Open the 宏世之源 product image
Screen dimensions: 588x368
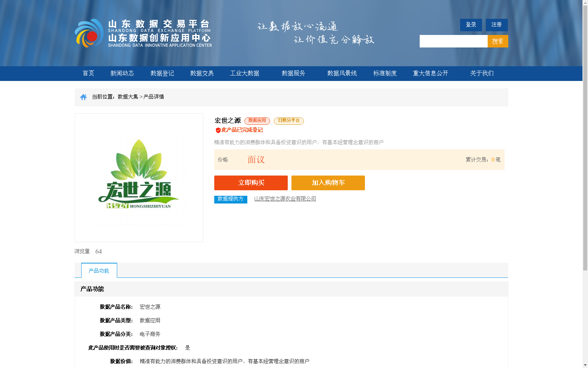click(139, 178)
